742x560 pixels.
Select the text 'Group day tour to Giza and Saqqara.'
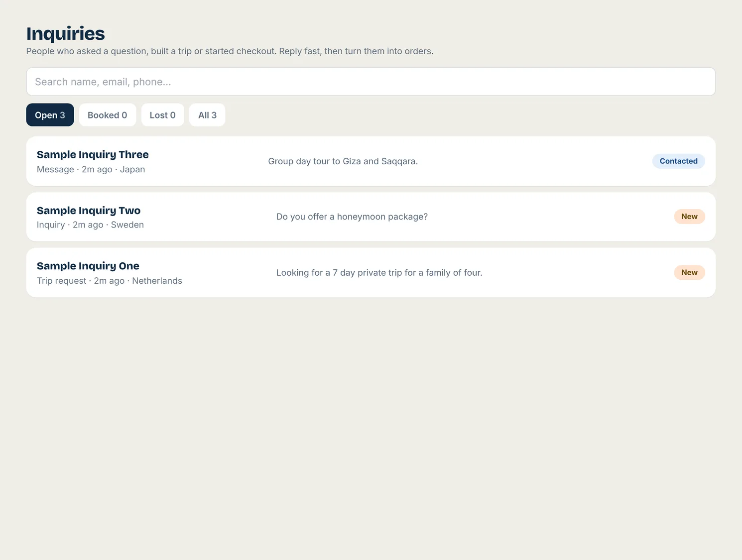[343, 161]
